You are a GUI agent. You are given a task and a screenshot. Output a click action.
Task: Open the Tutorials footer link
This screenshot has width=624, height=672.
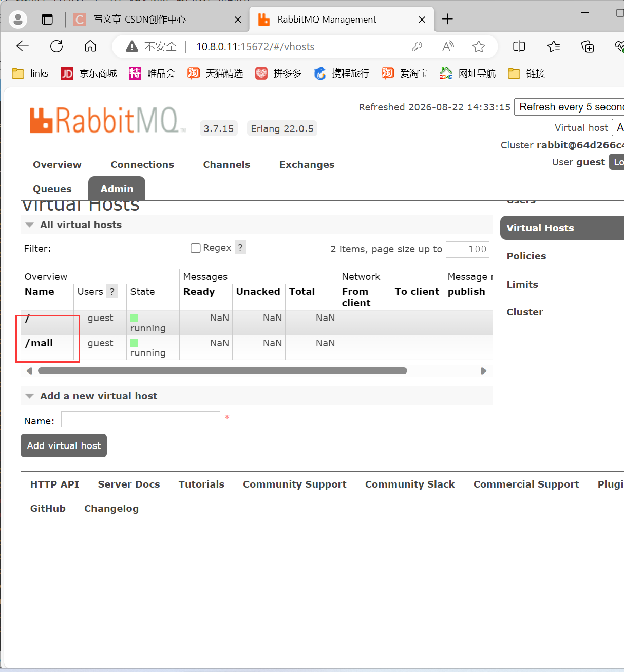201,484
